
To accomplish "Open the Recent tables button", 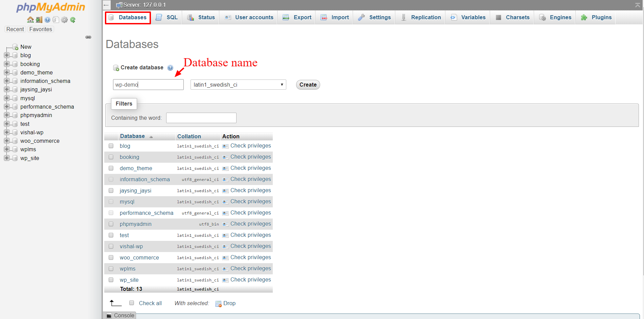I will 15,29.
